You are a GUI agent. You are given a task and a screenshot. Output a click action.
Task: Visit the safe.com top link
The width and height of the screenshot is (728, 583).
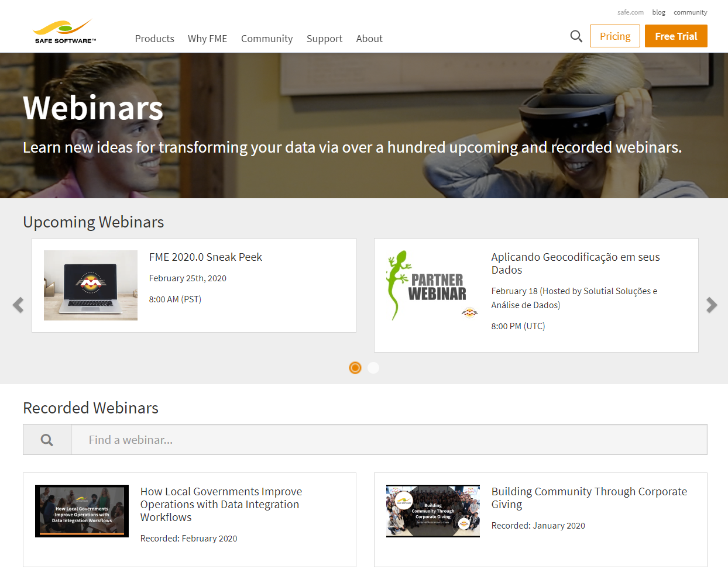(x=630, y=12)
